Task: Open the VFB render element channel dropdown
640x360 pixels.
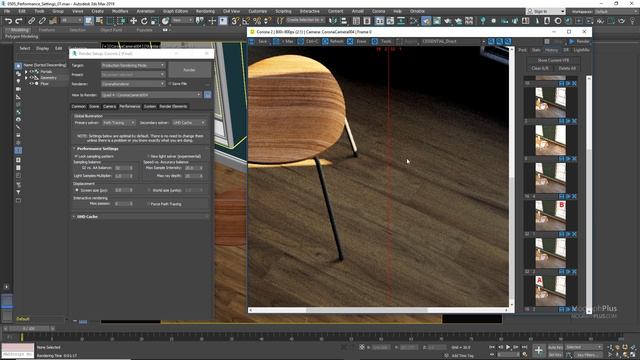Action: (x=453, y=41)
